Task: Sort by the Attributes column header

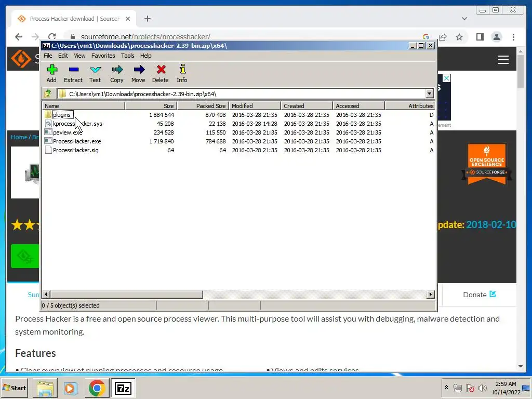Action: (410, 106)
